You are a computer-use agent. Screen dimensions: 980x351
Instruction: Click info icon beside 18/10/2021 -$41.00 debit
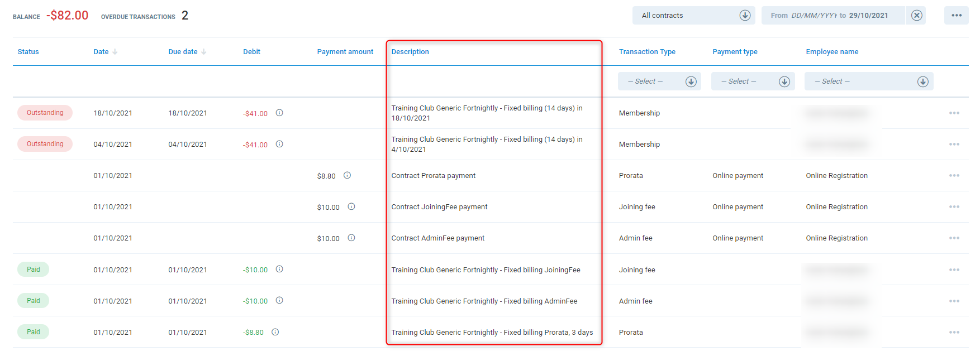pos(279,113)
